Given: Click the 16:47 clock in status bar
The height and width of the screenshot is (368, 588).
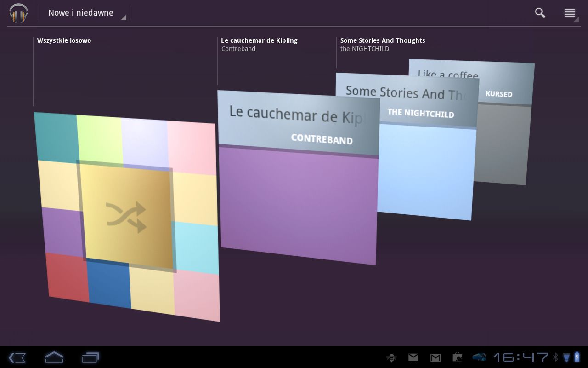Looking at the screenshot, I should [521, 357].
